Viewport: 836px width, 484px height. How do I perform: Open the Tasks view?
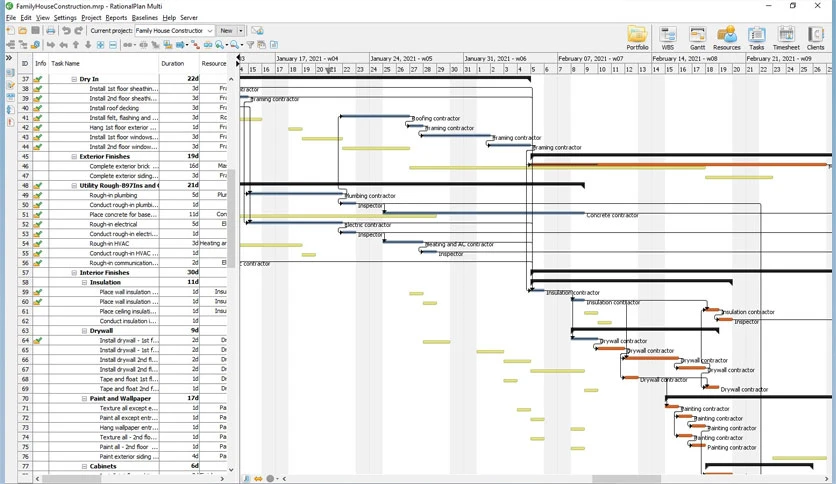pyautogui.click(x=757, y=38)
